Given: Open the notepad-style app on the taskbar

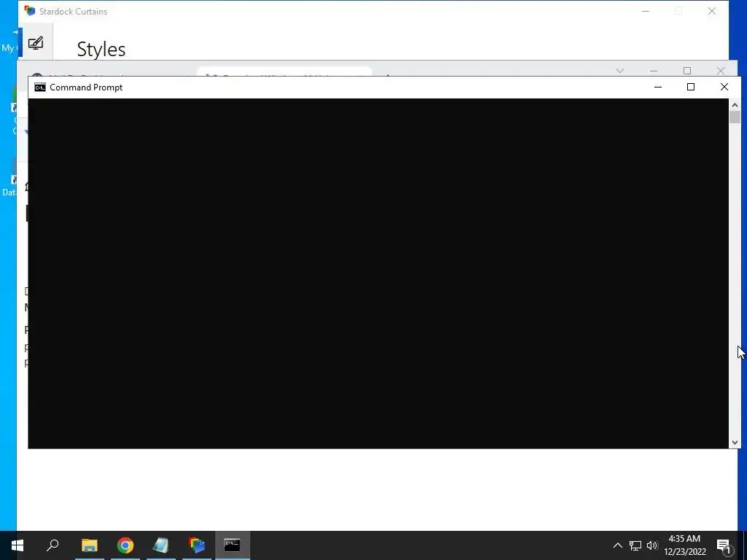Looking at the screenshot, I should click(x=160, y=545).
